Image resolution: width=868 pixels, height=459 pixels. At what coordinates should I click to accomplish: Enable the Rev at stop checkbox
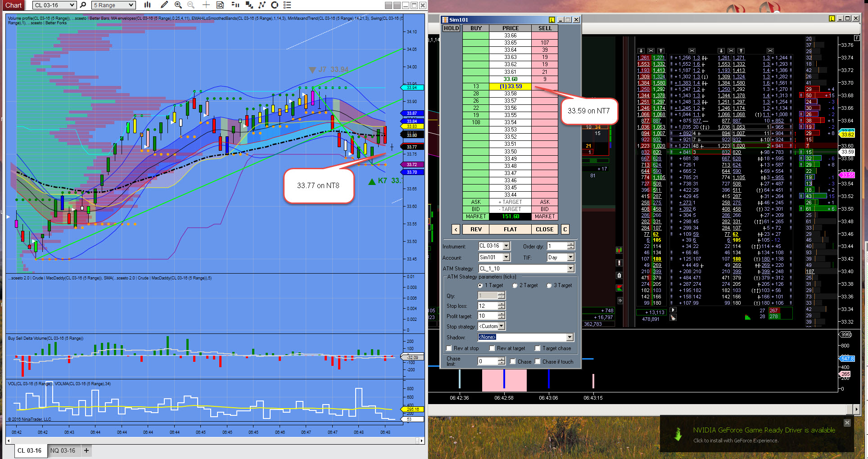coord(449,348)
